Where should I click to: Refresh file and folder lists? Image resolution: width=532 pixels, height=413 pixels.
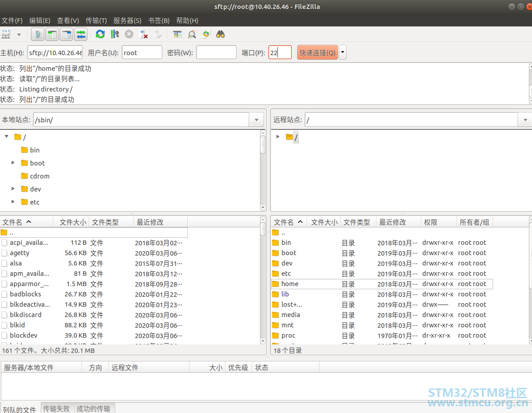tap(100, 34)
